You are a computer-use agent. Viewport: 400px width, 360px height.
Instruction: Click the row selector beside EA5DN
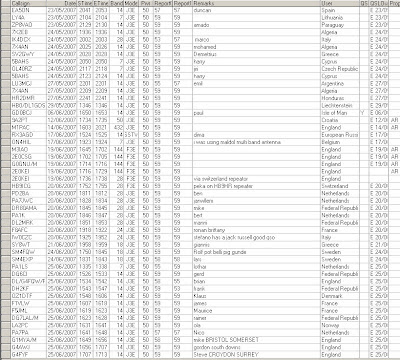click(x=5, y=10)
